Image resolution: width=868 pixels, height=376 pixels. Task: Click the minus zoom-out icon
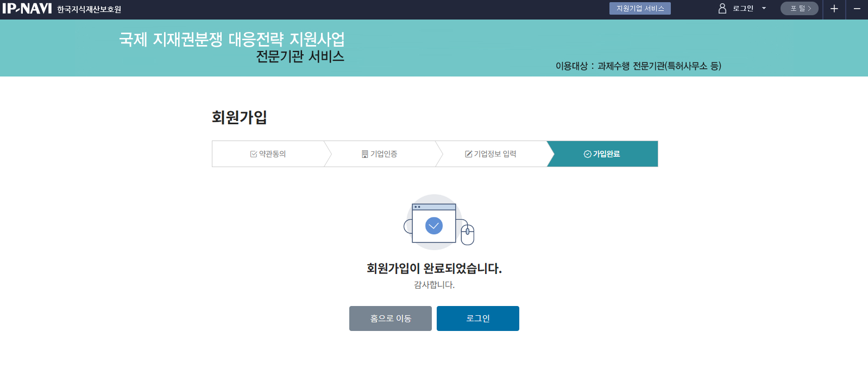coord(857,9)
